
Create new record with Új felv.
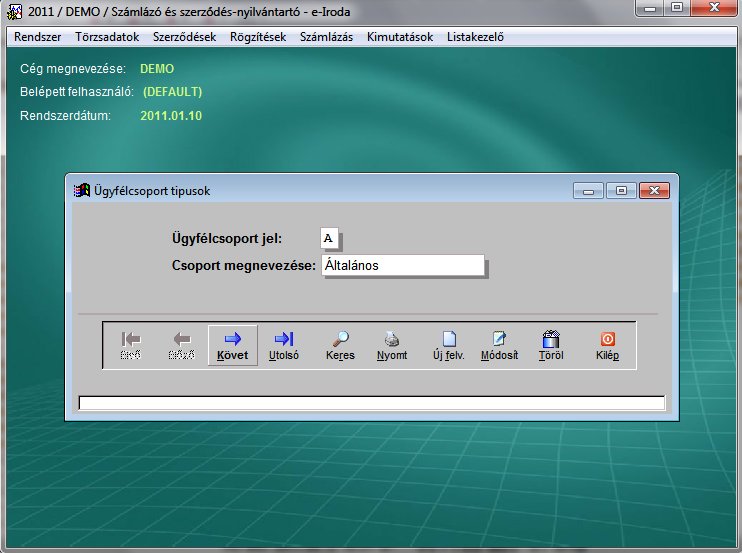pos(448,345)
